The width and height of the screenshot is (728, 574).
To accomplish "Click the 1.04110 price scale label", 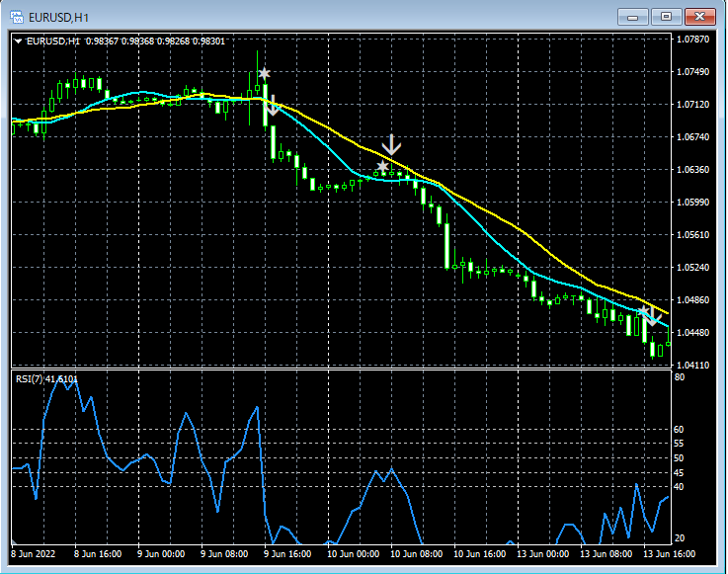I will (x=693, y=365).
